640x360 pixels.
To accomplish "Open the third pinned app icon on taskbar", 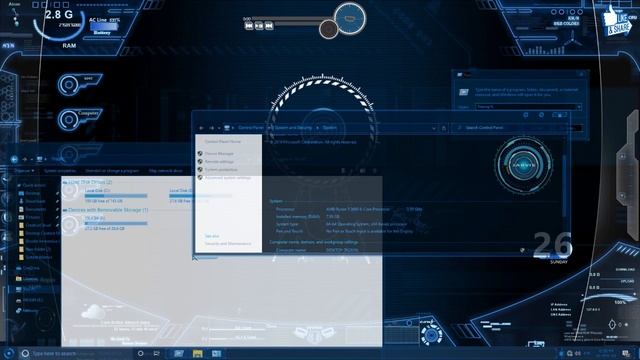I will tap(216, 353).
